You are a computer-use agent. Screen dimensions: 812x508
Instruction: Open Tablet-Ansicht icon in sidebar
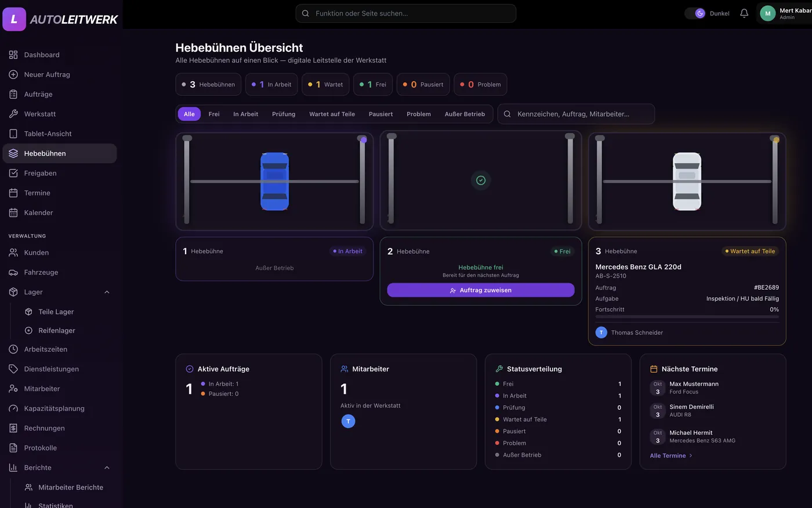point(13,134)
